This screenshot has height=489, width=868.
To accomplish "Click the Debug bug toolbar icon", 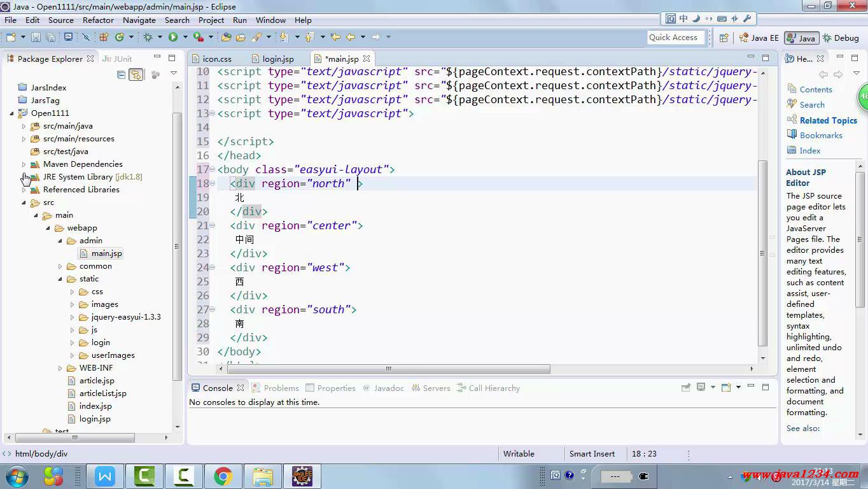I will point(148,37).
